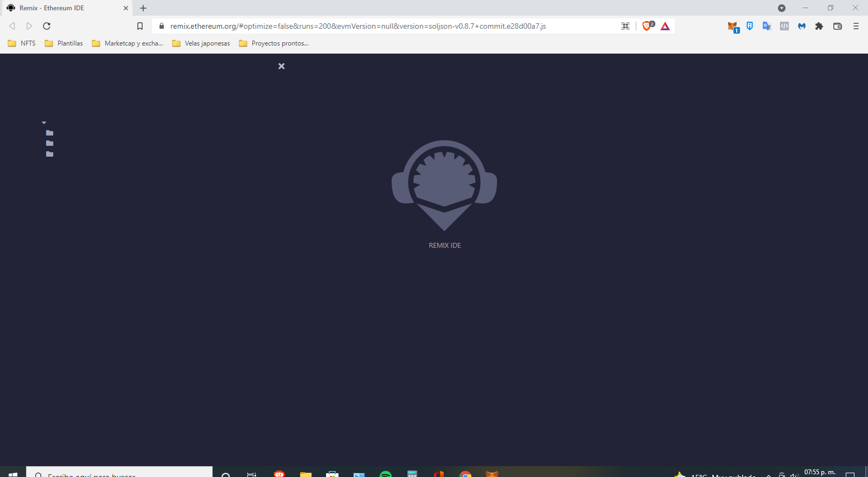Open the Google Translate extension
The height and width of the screenshot is (477, 868).
coord(767,26)
